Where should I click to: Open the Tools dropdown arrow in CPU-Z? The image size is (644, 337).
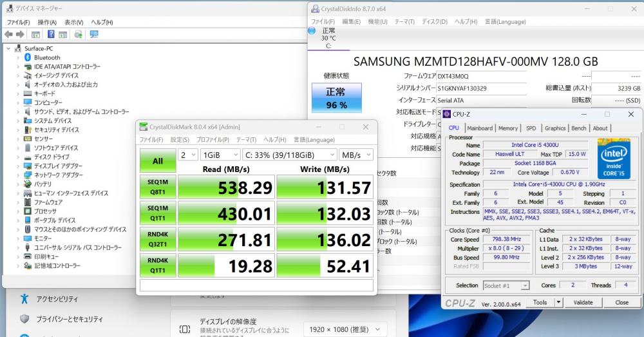coord(558,302)
